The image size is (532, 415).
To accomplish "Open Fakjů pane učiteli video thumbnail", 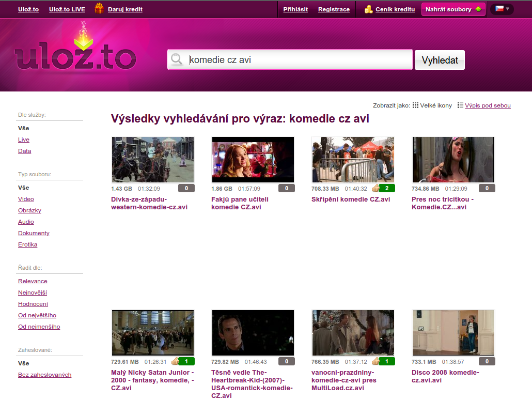I will pyautogui.click(x=253, y=159).
